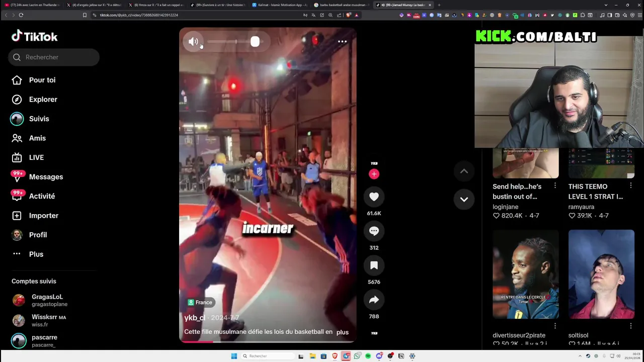
Task: Open the divertisseur2pirate video thumbnail
Action: tap(525, 275)
